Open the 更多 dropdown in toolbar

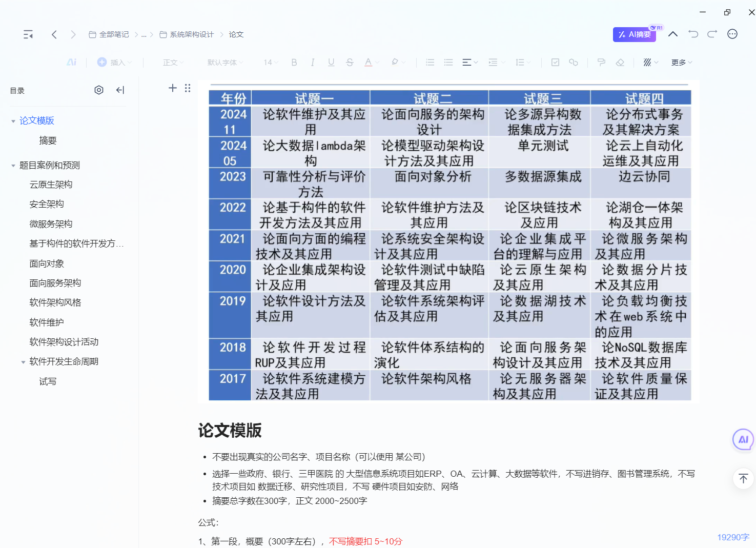[x=681, y=63]
